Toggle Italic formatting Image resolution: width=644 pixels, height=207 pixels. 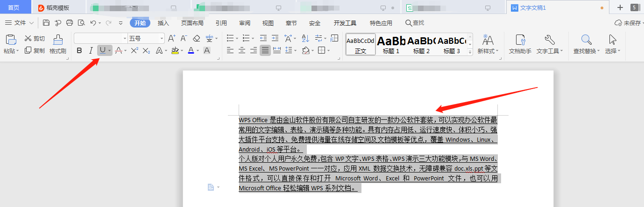coord(91,50)
